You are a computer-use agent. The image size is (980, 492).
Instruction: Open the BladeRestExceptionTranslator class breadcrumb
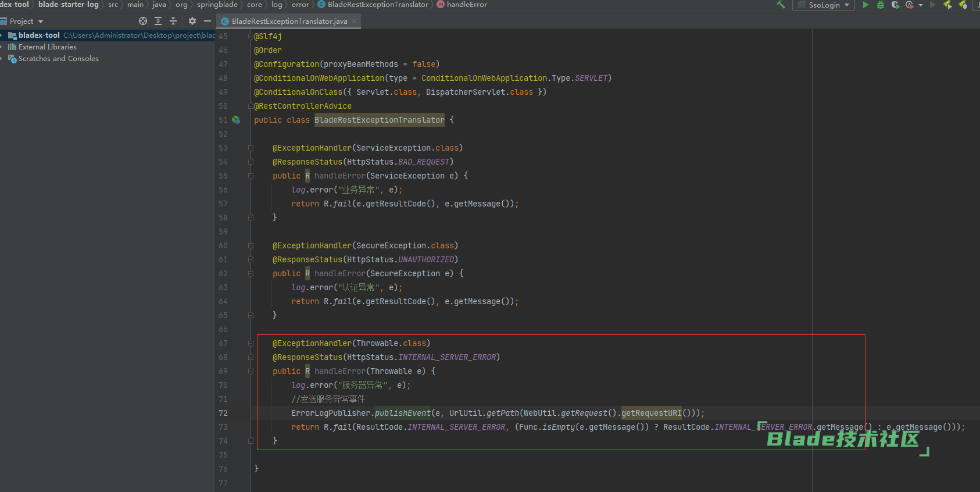click(x=373, y=5)
